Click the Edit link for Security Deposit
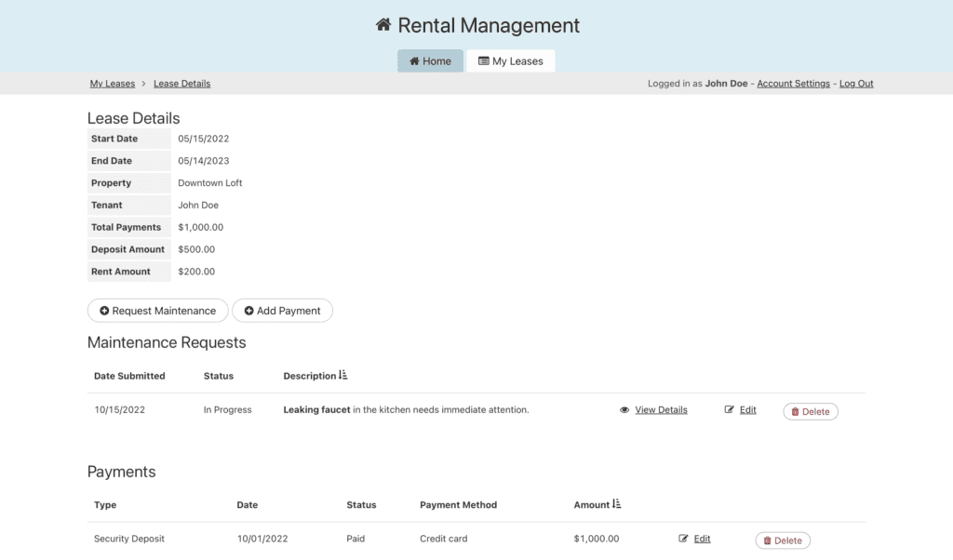The image size is (953, 560). click(702, 539)
